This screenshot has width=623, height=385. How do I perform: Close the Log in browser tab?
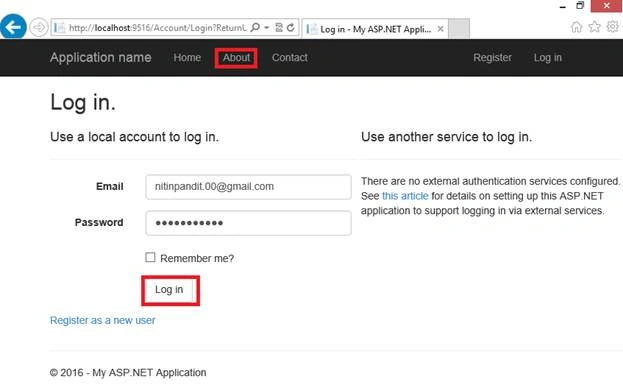coord(440,29)
